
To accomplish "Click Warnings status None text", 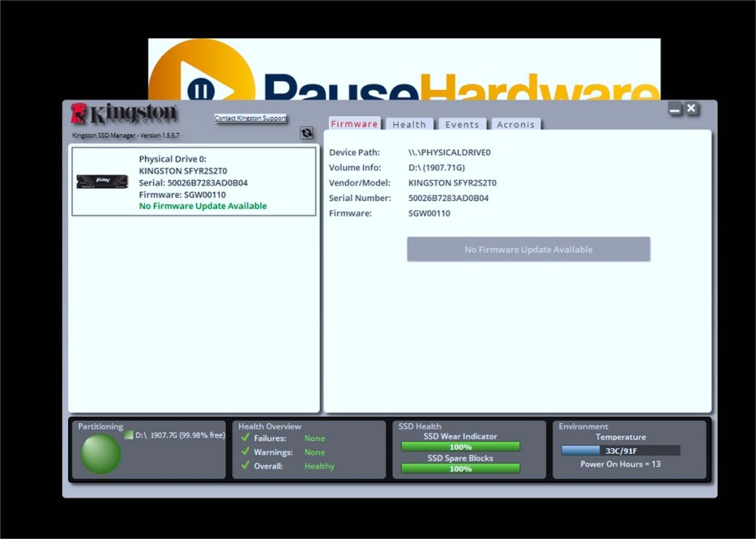I will (314, 452).
